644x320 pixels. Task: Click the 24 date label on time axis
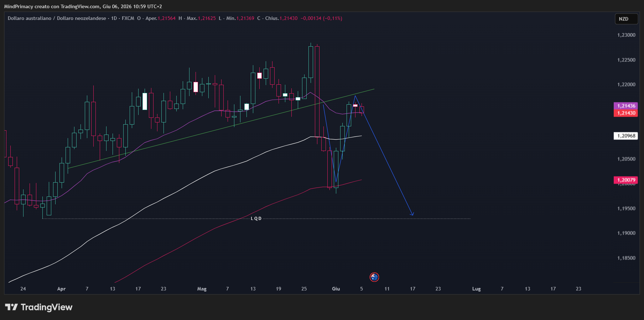23,289
